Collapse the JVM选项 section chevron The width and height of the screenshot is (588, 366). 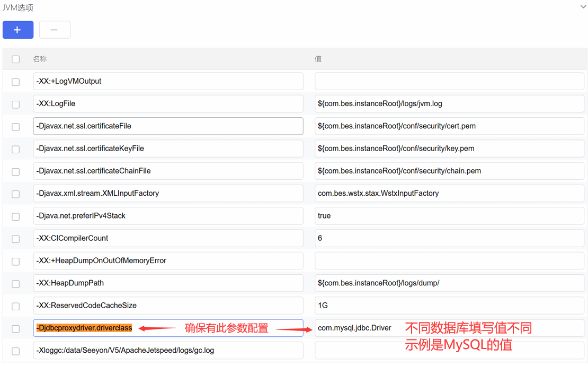(583, 7)
